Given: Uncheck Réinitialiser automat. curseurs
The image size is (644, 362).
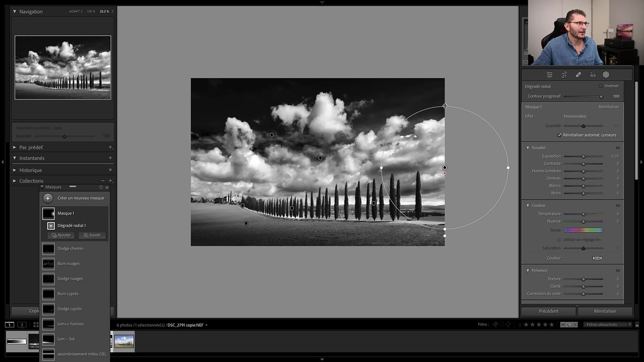Looking at the screenshot, I should tap(560, 135).
